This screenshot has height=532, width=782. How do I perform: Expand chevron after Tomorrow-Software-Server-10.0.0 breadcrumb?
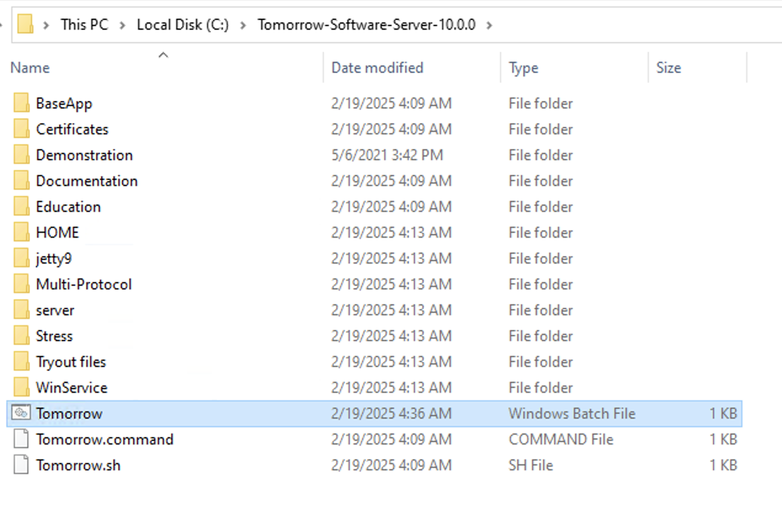490,25
